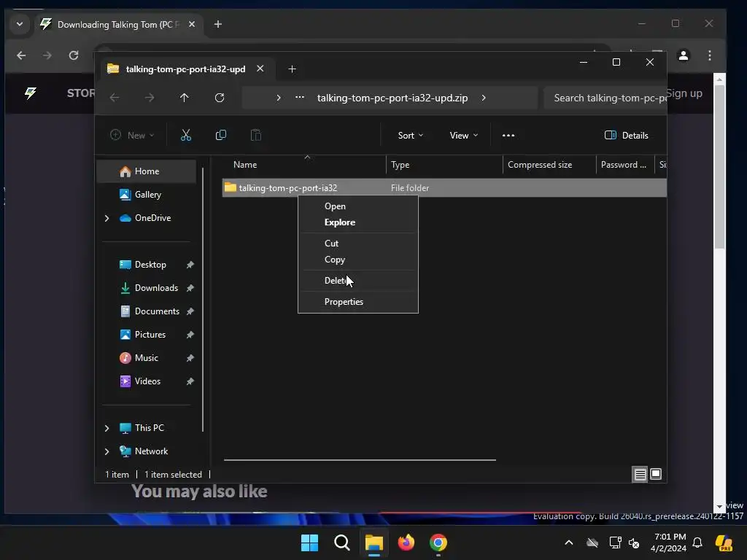The height and width of the screenshot is (560, 747).
Task: Reload the Chrome page
Action: [x=74, y=55]
